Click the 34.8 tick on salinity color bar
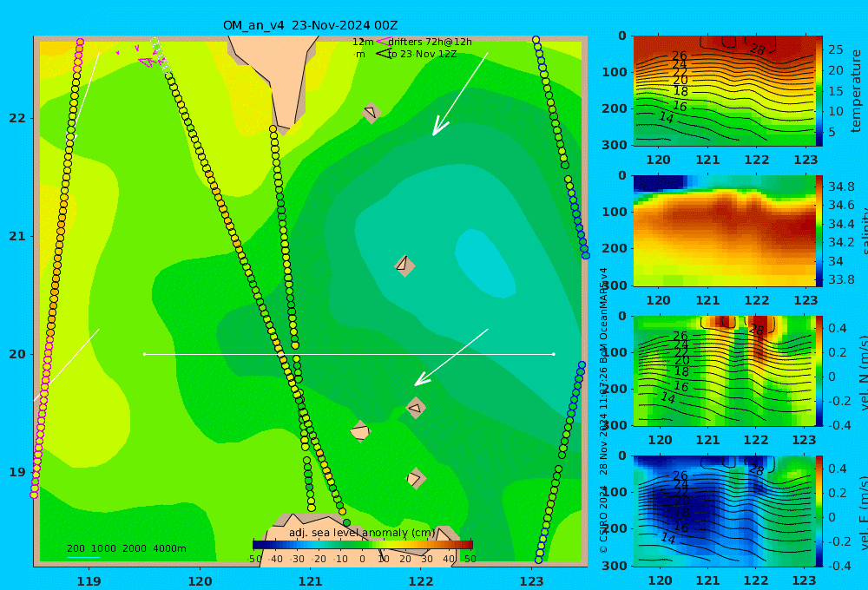Image resolution: width=868 pixels, height=590 pixels. 841,187
